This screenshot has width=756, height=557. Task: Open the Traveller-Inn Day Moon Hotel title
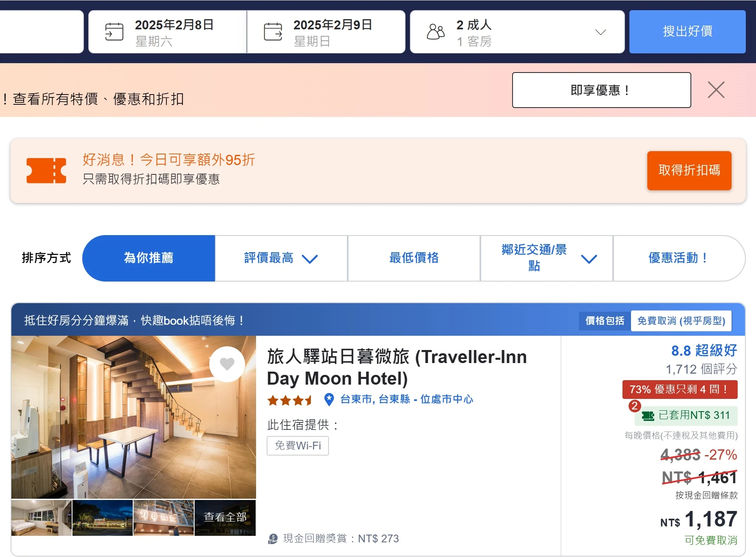[x=397, y=367]
